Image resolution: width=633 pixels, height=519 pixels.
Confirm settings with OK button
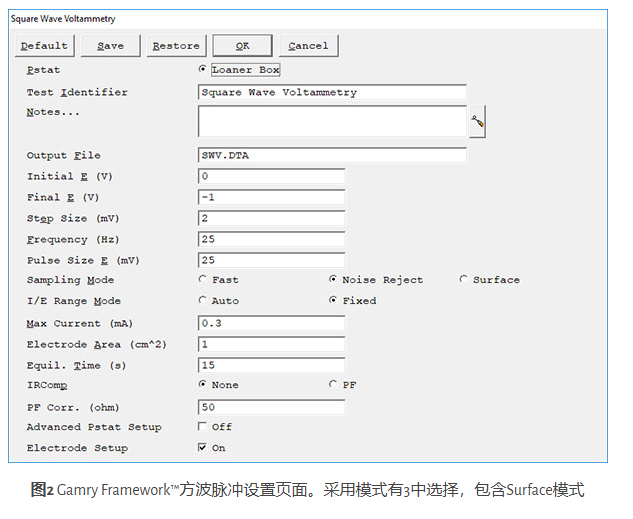coord(243,46)
